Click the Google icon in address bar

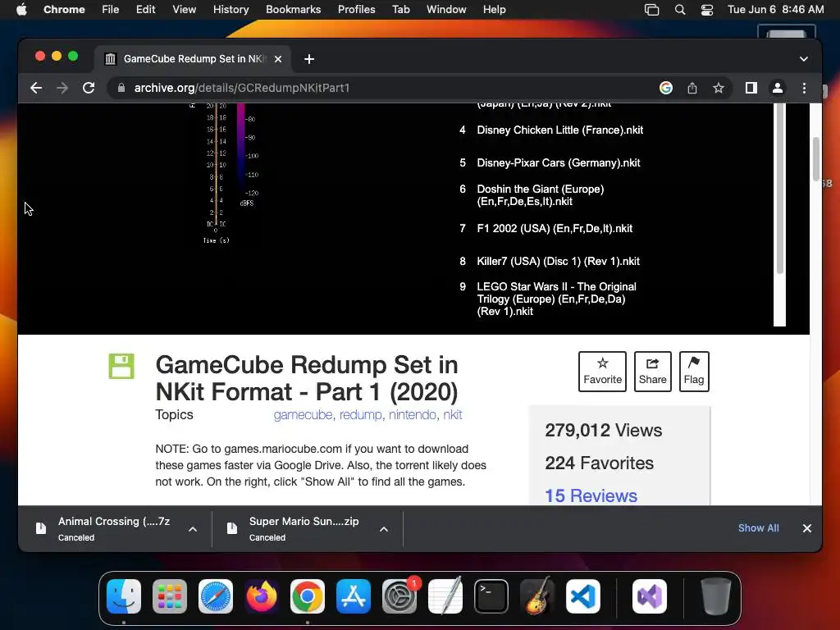click(x=666, y=88)
